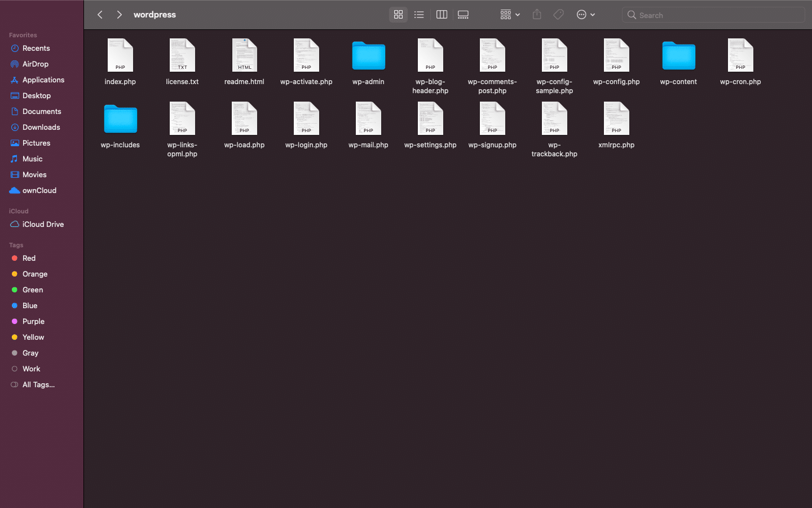The height and width of the screenshot is (508, 812).
Task: Select the wp-cron.php file icon
Action: click(740, 55)
